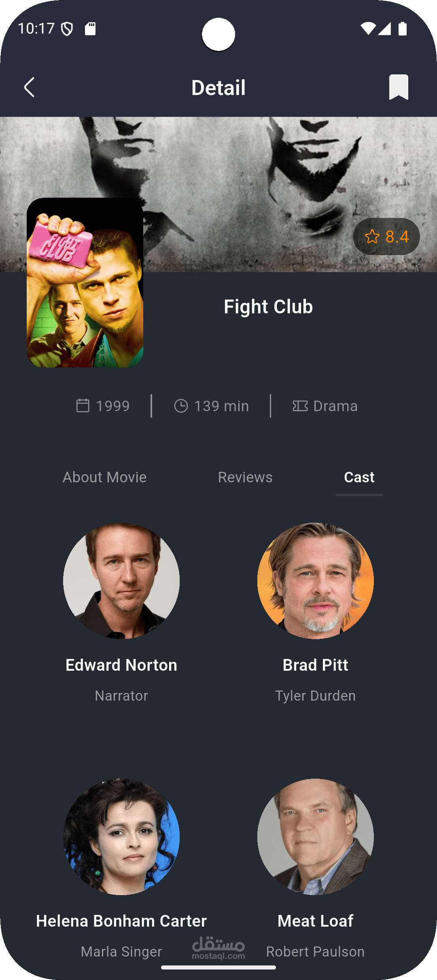Select Brad Pitt's cast photo
Image resolution: width=437 pixels, height=980 pixels.
click(x=316, y=581)
